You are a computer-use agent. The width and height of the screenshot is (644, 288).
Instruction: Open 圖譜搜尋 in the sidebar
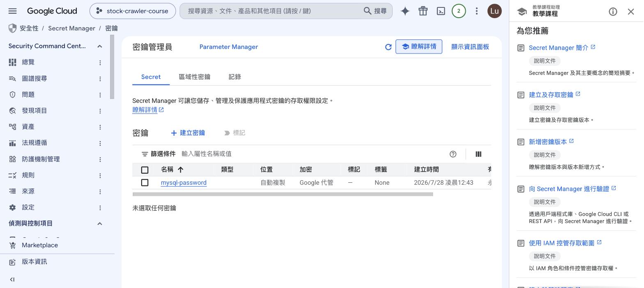(x=34, y=78)
